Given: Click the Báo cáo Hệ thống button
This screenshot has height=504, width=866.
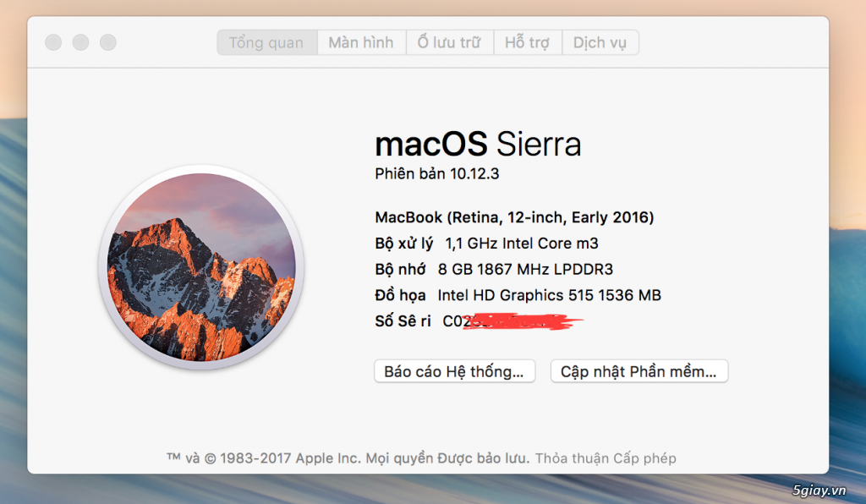Looking at the screenshot, I should [454, 371].
